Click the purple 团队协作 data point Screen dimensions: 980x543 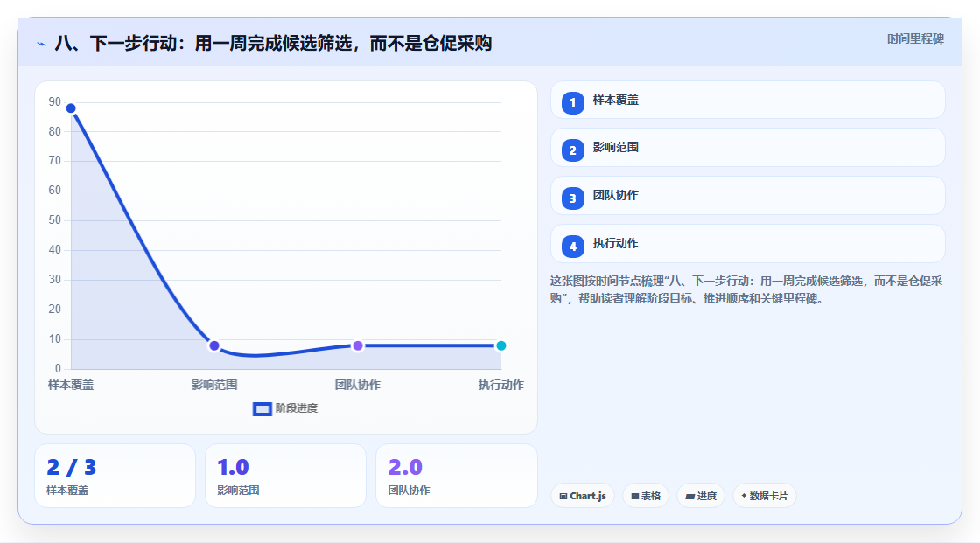(x=358, y=345)
